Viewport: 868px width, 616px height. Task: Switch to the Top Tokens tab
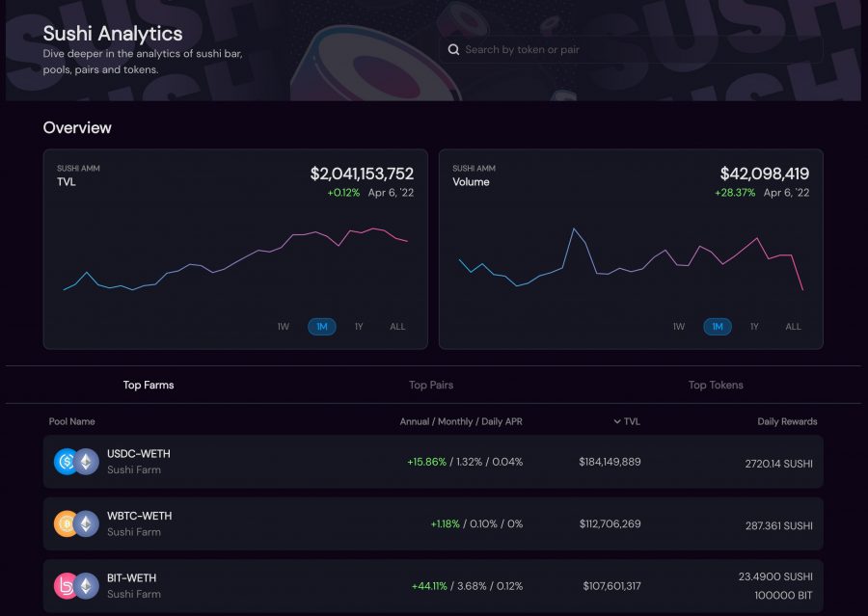coord(716,385)
